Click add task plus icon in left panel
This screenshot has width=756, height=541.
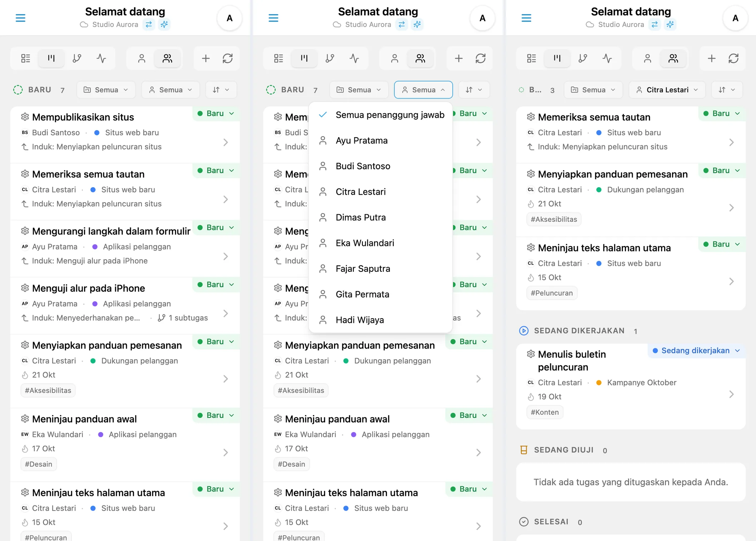click(206, 58)
